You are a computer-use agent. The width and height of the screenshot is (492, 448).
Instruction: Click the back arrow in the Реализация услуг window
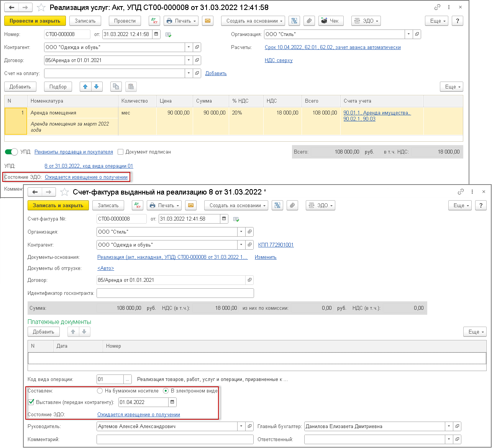[x=12, y=7]
